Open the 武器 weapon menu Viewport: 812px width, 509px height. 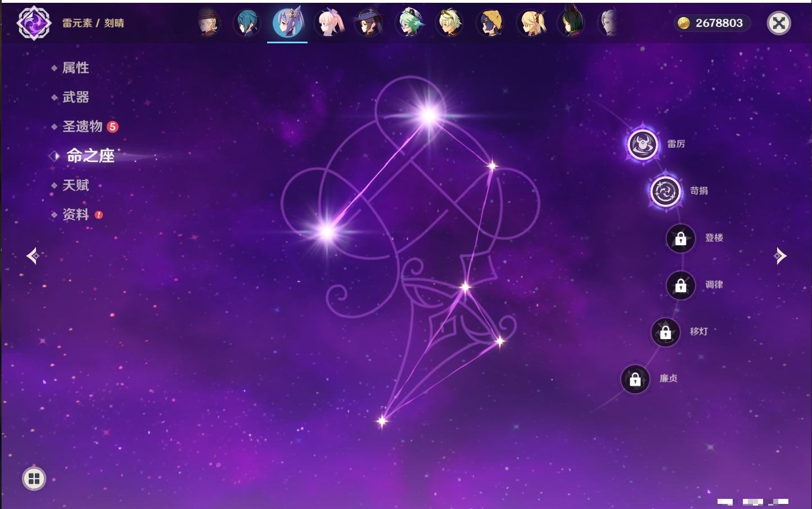pyautogui.click(x=75, y=97)
